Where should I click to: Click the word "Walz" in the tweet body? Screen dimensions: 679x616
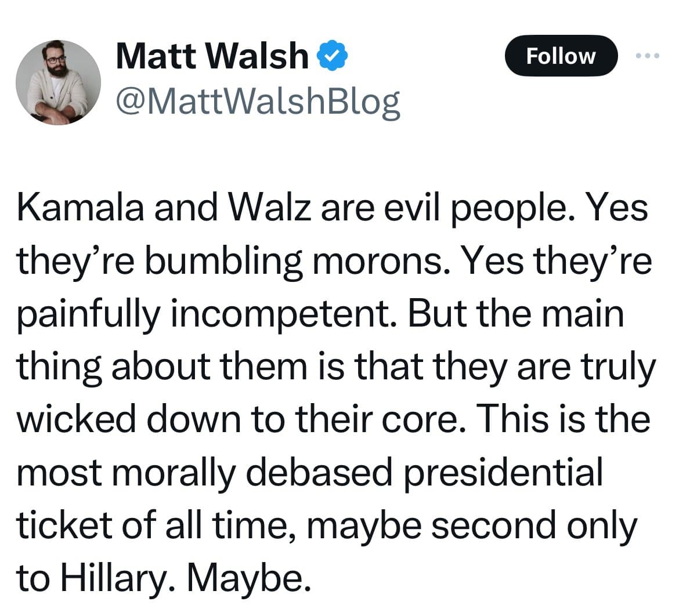pos(269,208)
